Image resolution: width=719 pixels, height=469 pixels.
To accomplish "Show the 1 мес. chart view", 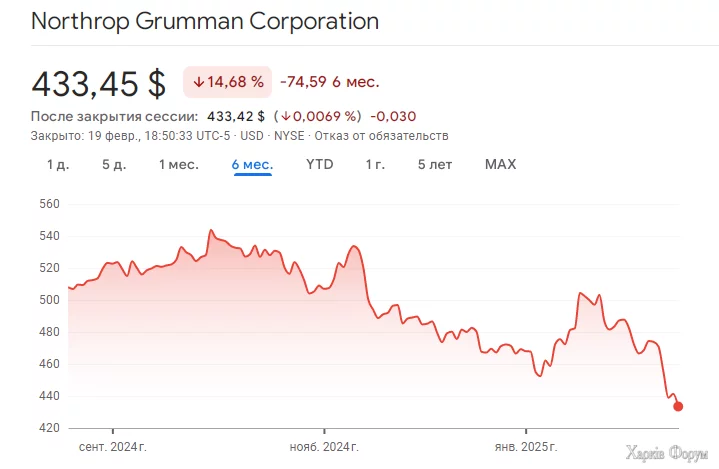I will pos(178,164).
